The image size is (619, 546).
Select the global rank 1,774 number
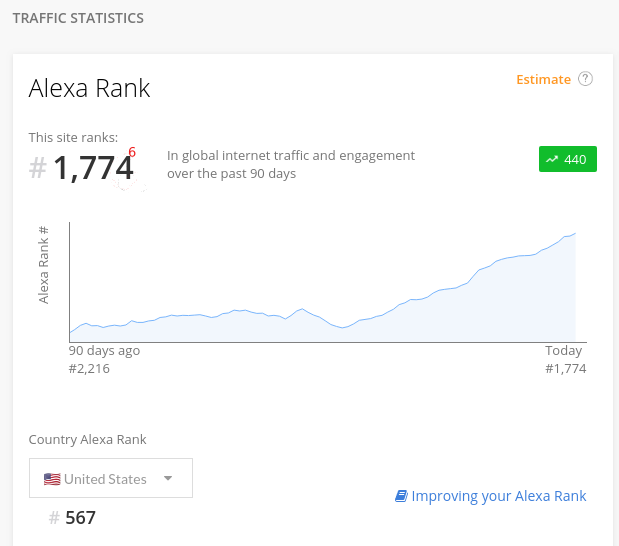(x=93, y=168)
